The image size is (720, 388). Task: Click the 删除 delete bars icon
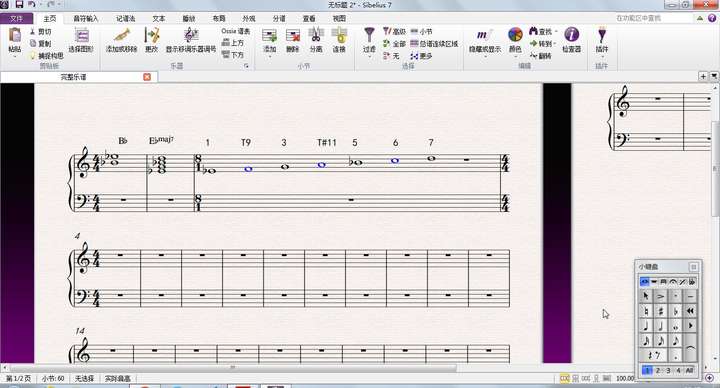click(x=292, y=36)
